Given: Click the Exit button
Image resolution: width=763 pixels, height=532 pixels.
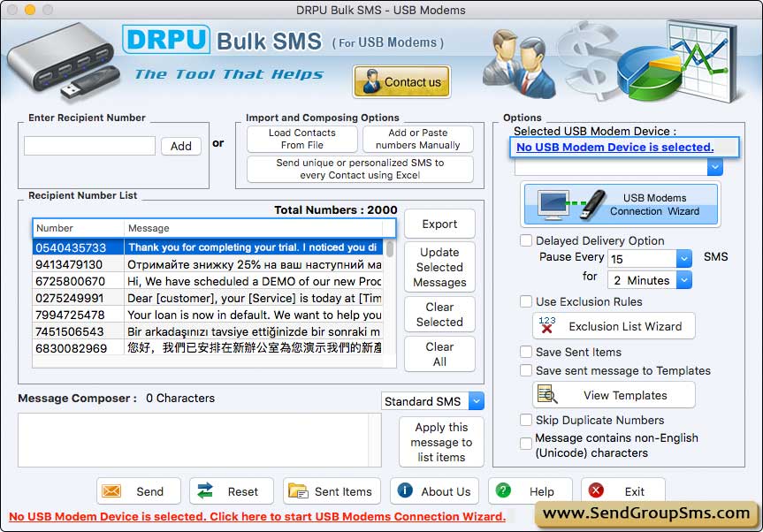Looking at the screenshot, I should coord(623,491).
